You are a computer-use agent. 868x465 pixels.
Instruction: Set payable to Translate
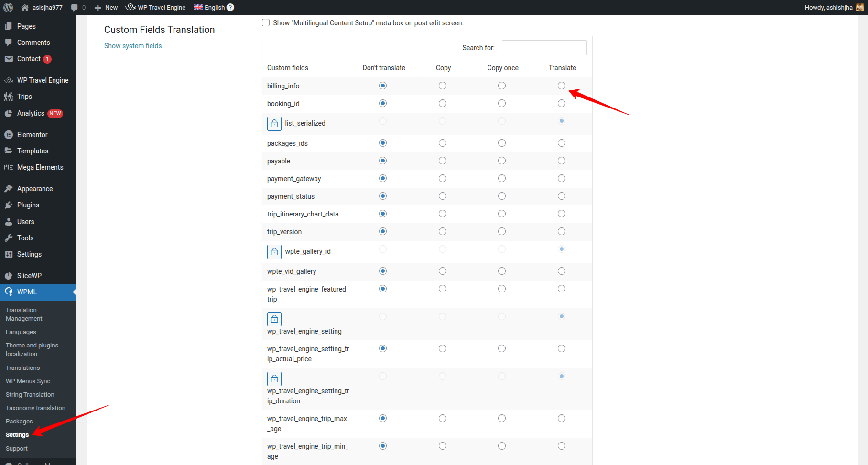coord(562,161)
